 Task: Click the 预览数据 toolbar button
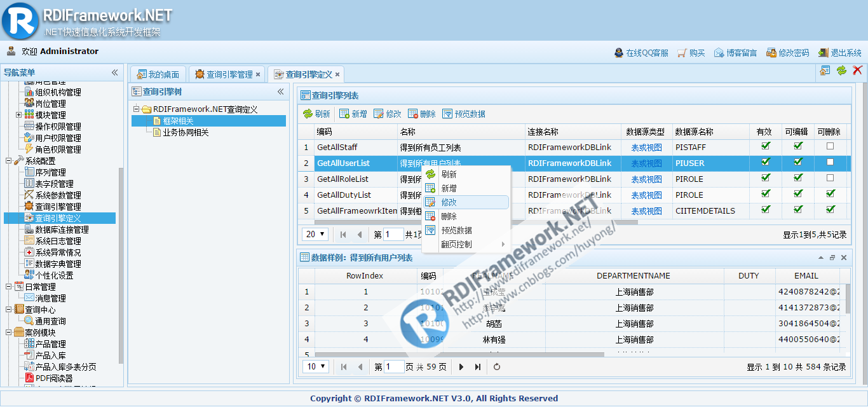point(464,114)
